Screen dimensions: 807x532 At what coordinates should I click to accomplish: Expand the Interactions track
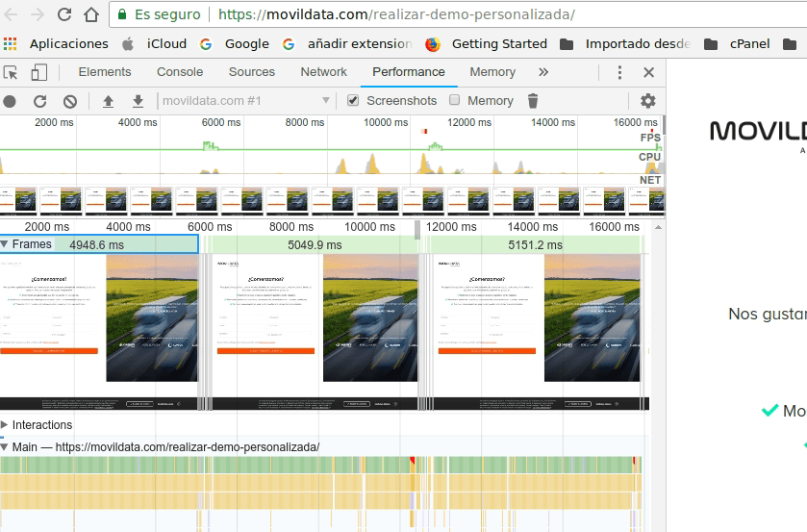coord(4,425)
